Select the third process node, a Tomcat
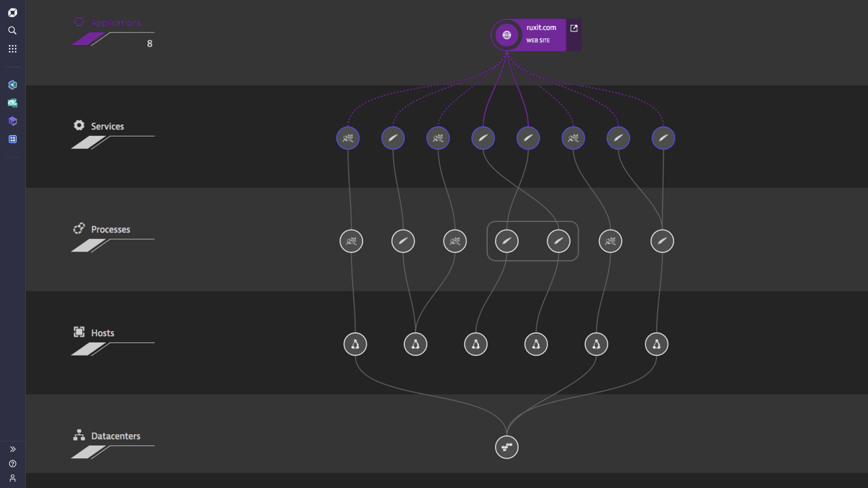Image resolution: width=868 pixels, height=488 pixels. pos(455,241)
